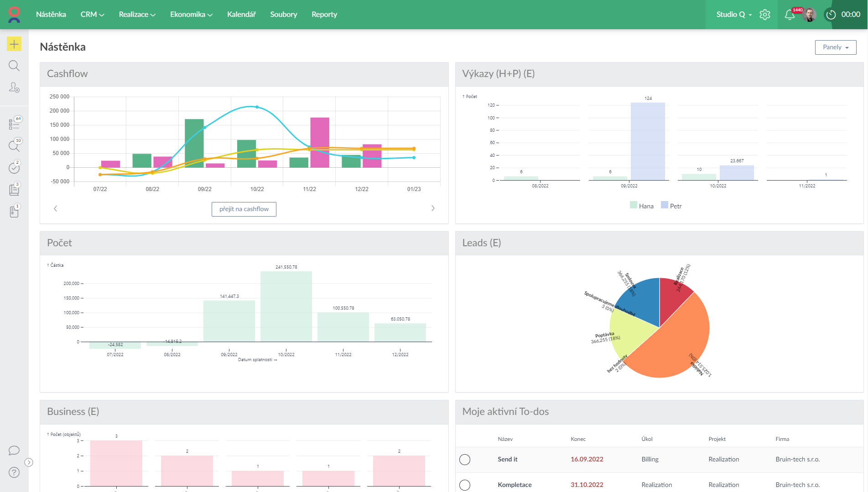This screenshot has height=492, width=868.
Task: Click the notifications bell icon
Action: (790, 15)
